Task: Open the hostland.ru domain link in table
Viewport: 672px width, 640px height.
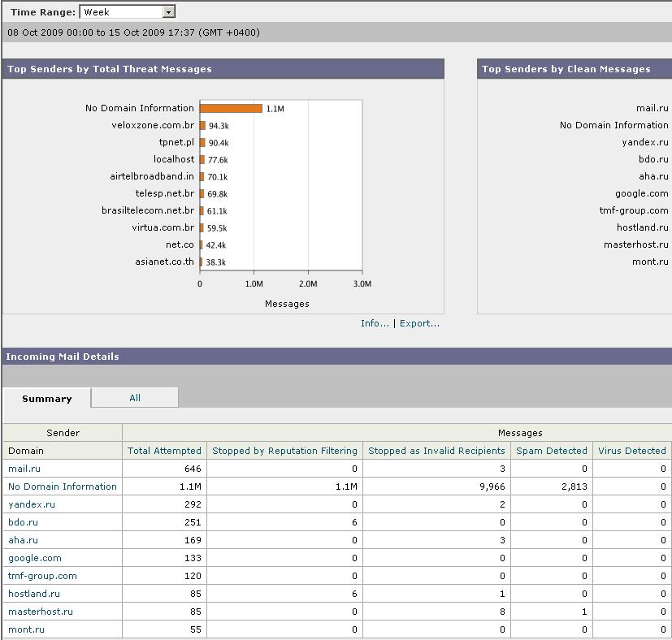Action: pyautogui.click(x=34, y=594)
